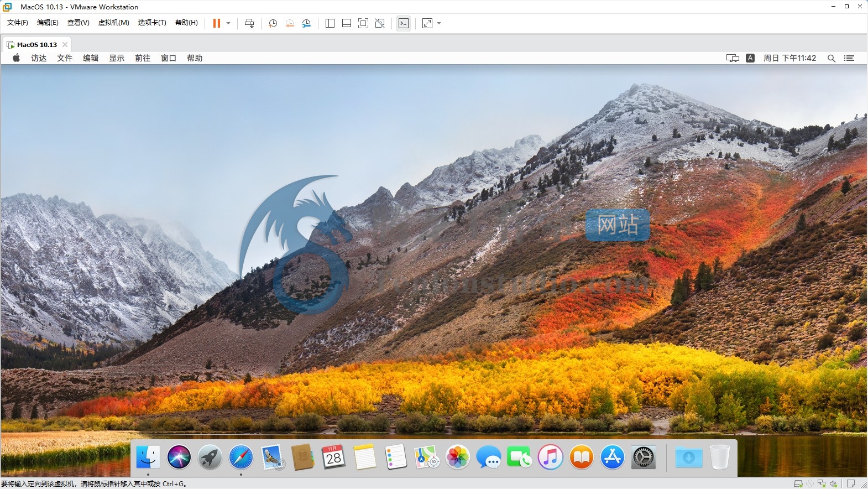The height and width of the screenshot is (489, 868).
Task: Open Notes app in the Dock
Action: 365,457
